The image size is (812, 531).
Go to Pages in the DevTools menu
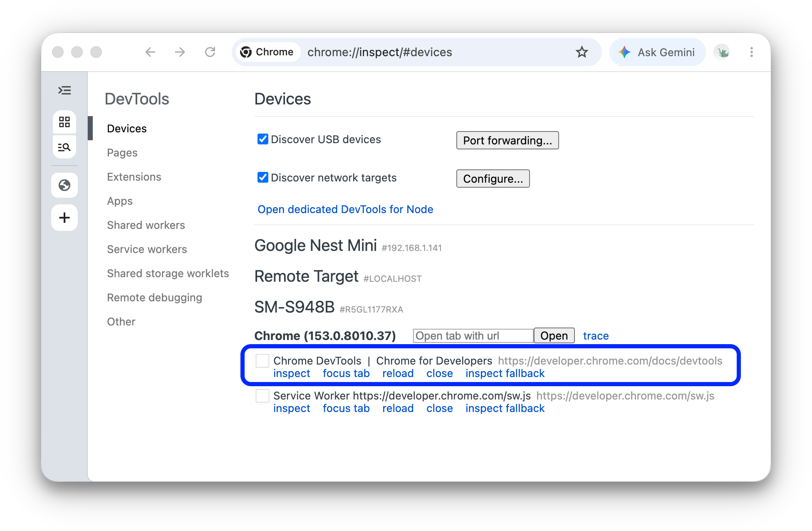click(x=122, y=153)
